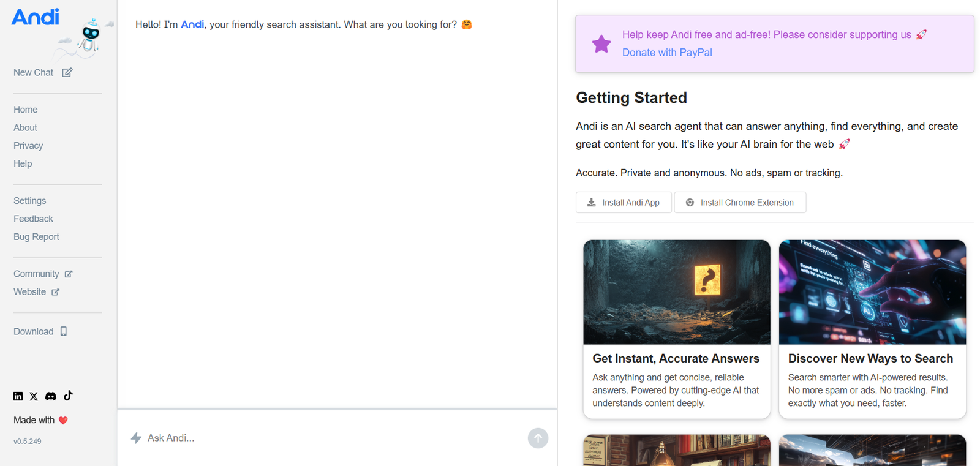Click Donate with PayPal link

pyautogui.click(x=667, y=53)
